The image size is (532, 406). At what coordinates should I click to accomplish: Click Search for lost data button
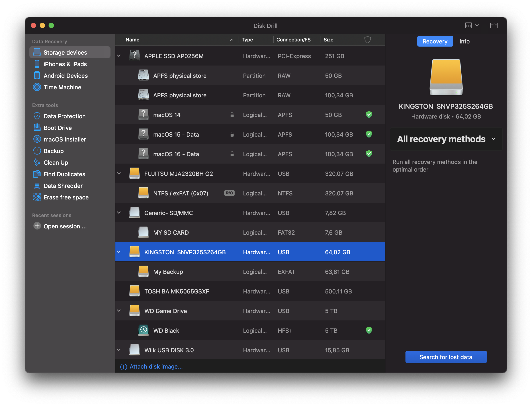pos(446,357)
